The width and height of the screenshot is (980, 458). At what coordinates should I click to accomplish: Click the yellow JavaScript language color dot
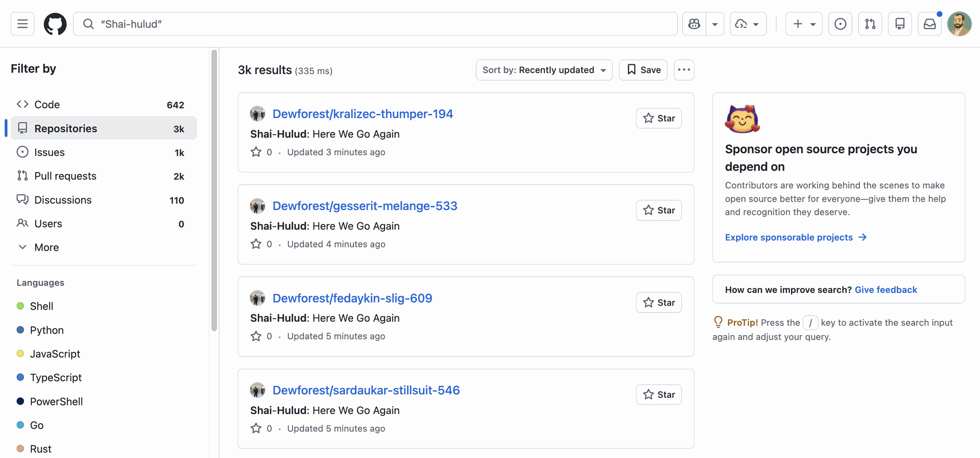click(20, 354)
